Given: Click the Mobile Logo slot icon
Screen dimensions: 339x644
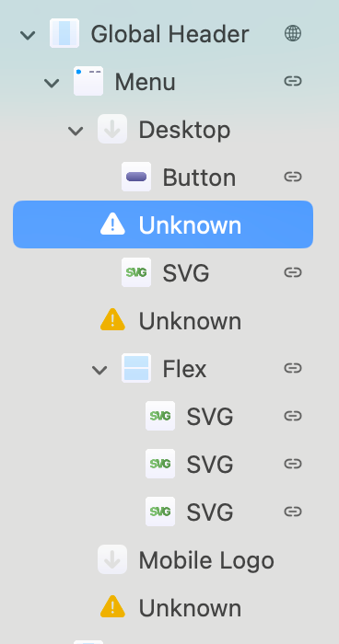Looking at the screenshot, I should point(112,559).
